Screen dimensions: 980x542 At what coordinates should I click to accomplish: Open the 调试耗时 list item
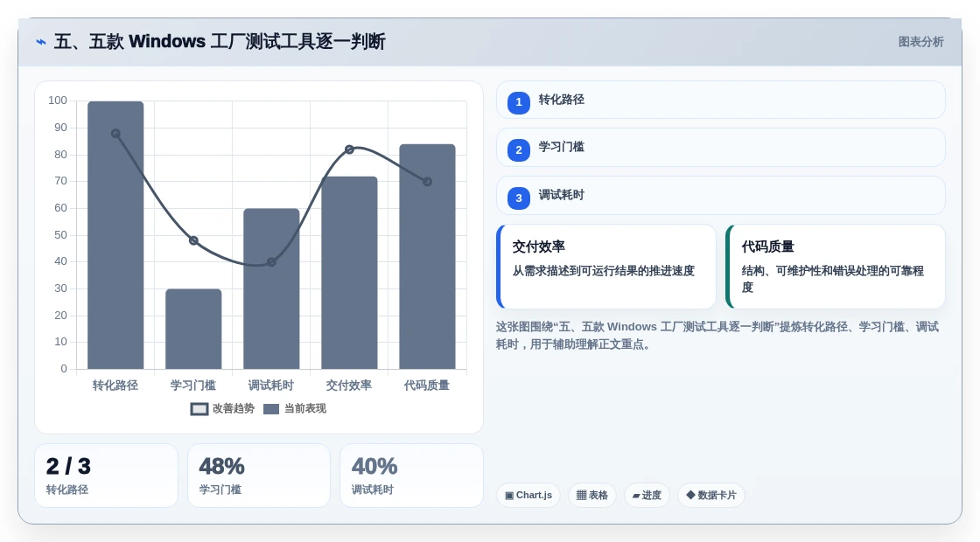click(721, 196)
